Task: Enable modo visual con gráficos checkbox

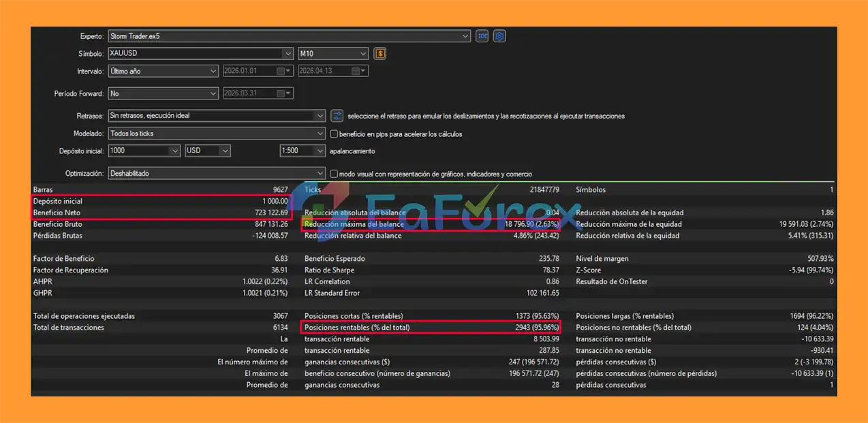Action: pyautogui.click(x=334, y=174)
